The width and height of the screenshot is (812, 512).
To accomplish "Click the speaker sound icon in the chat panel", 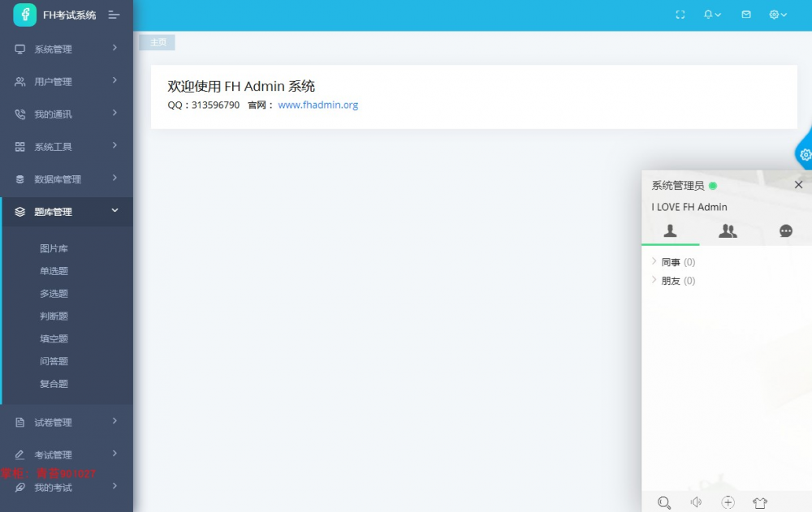I will pos(696,501).
